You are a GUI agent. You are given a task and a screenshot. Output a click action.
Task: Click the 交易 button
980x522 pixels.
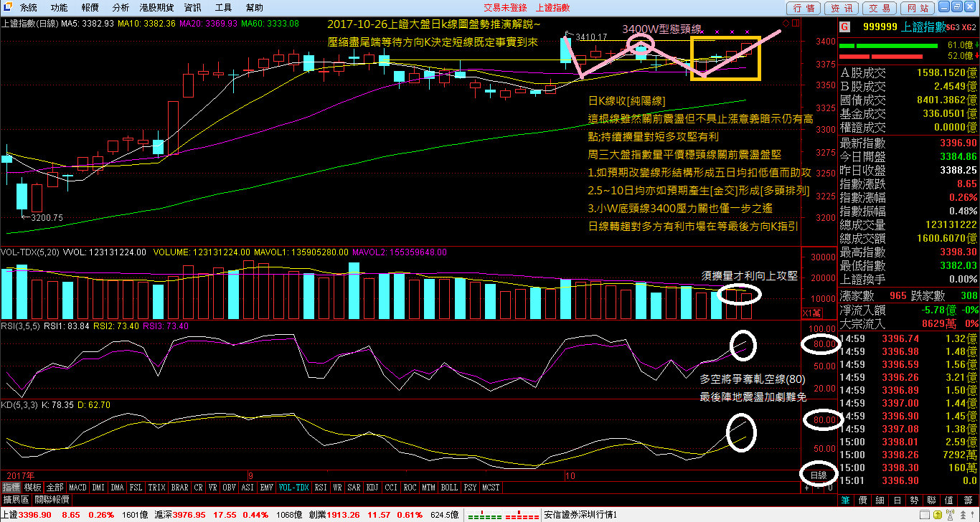coord(880,8)
